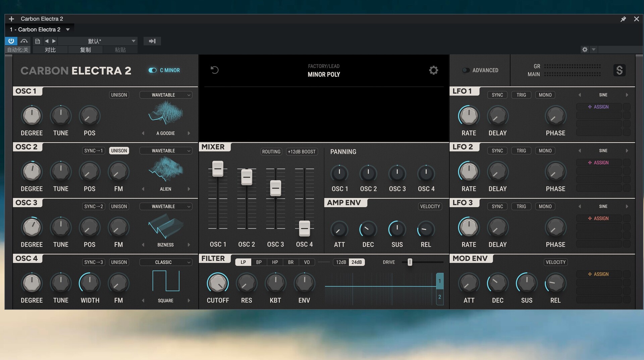Click the automation mode icon next to power

[x=24, y=41]
